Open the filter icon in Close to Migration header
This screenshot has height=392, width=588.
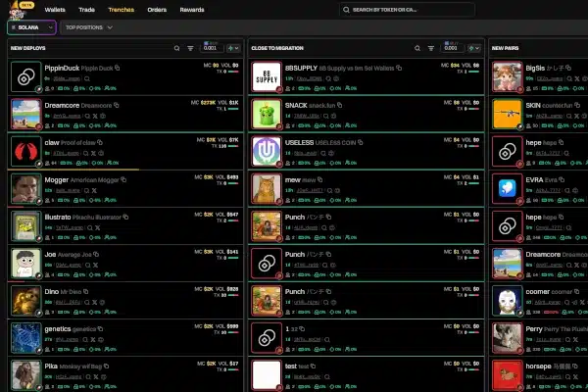pos(430,47)
